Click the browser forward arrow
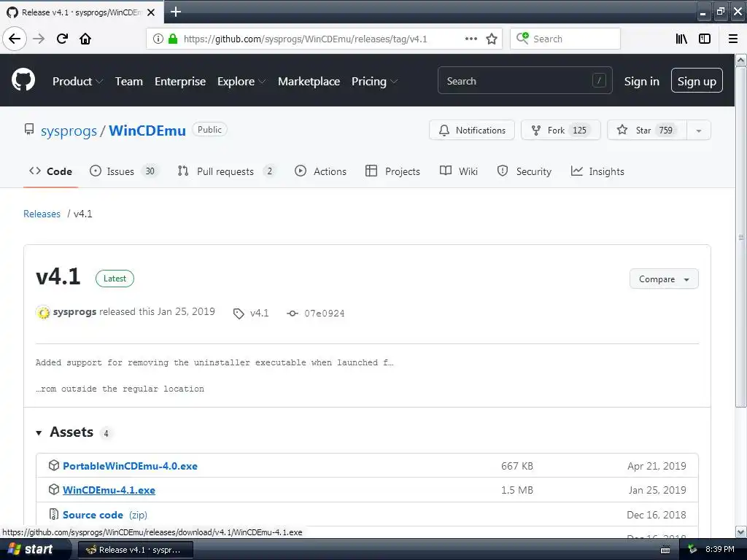The width and height of the screenshot is (747, 560). click(39, 39)
